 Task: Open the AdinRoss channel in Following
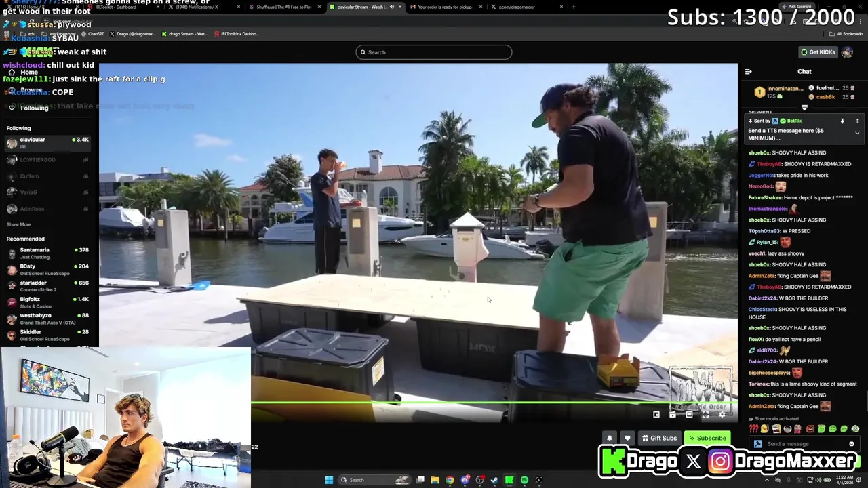(47, 209)
